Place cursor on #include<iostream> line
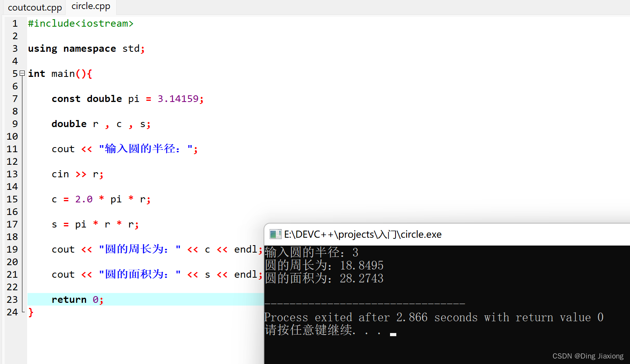 click(x=81, y=24)
